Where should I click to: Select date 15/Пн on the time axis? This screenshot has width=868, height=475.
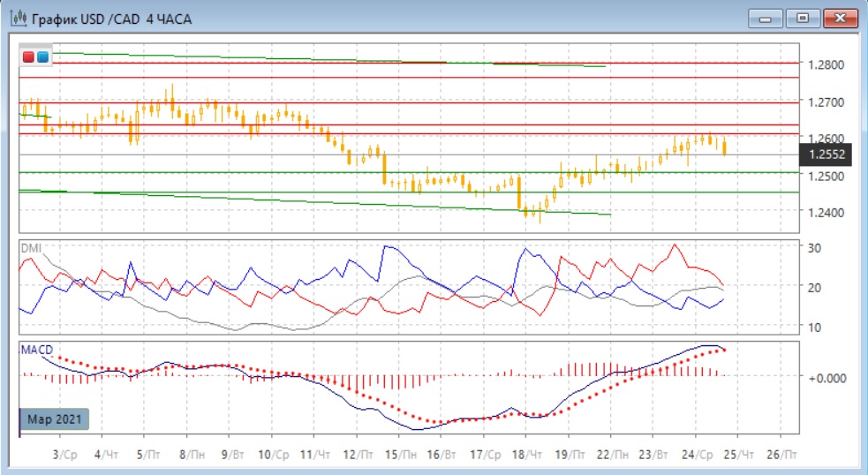tap(401, 455)
